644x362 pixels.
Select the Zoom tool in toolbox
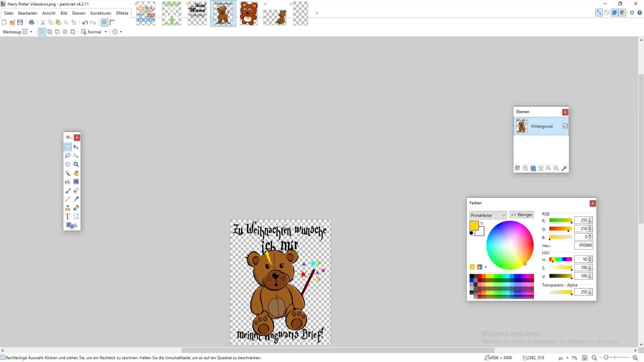pyautogui.click(x=76, y=164)
